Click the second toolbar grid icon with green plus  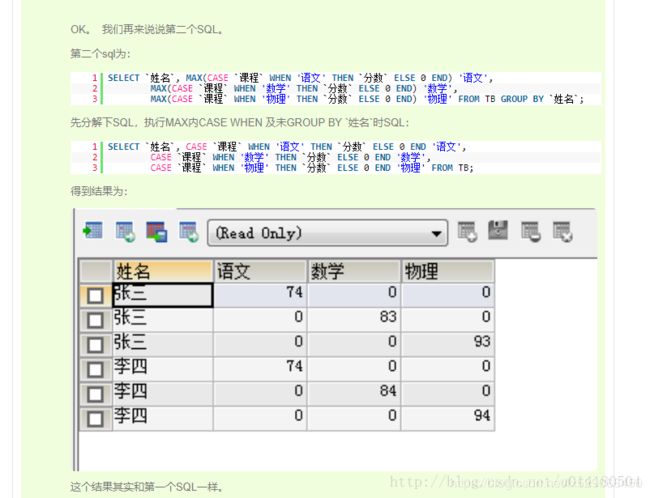pyautogui.click(x=125, y=231)
